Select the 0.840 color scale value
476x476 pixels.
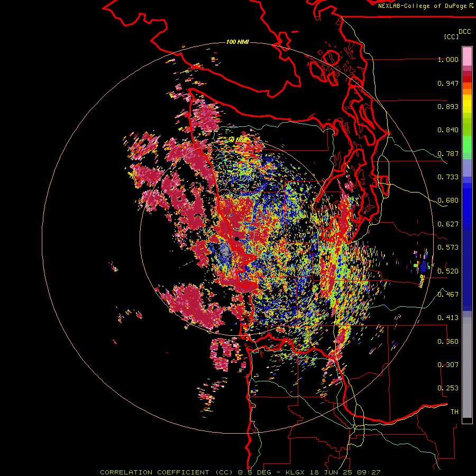[x=448, y=130]
